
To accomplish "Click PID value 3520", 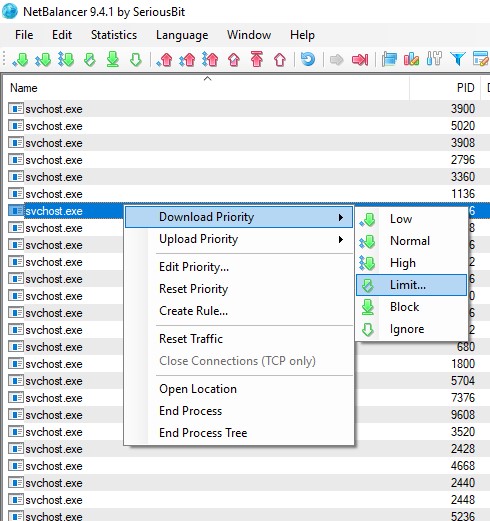I will [x=463, y=432].
